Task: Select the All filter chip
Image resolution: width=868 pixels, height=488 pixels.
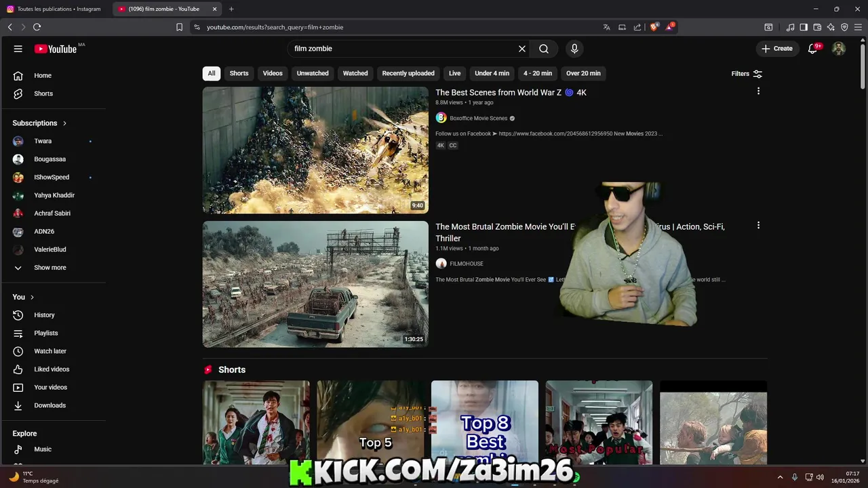Action: (212, 73)
